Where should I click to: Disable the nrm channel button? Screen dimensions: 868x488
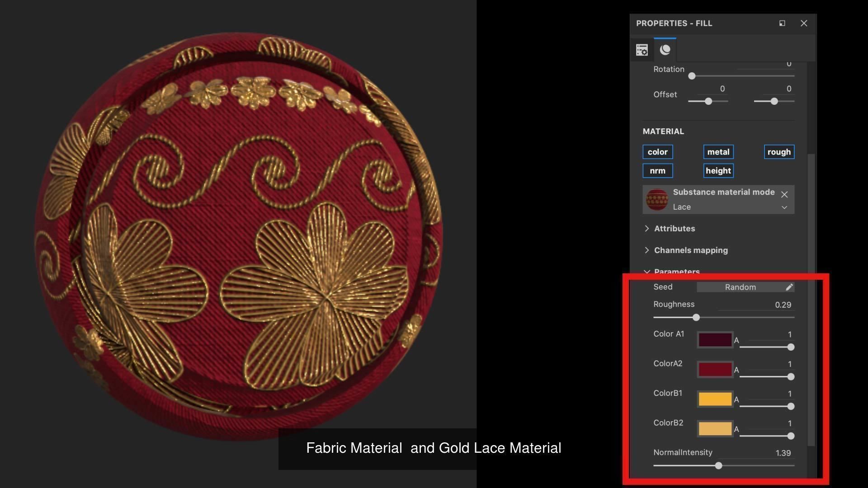click(657, 171)
